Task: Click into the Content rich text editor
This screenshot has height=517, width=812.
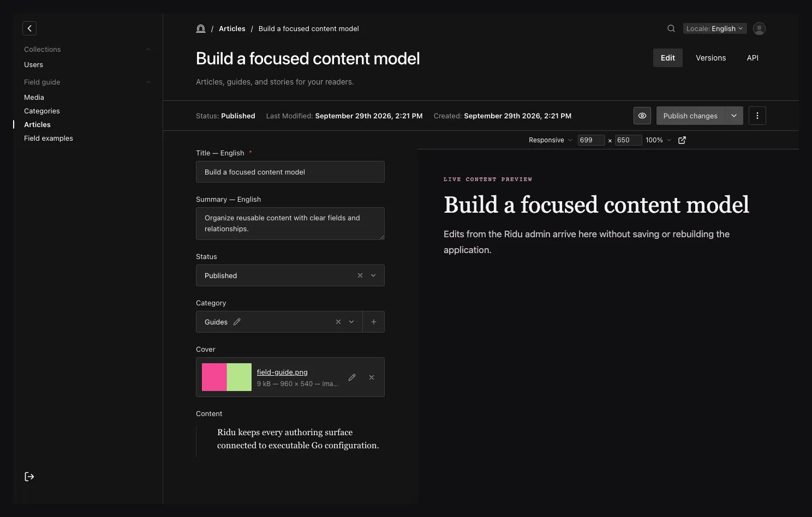Action: (298, 439)
